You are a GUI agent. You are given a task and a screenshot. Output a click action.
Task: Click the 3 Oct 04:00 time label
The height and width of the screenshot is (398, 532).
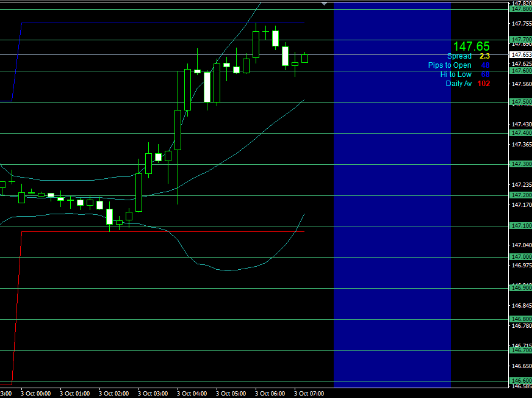[192, 394]
